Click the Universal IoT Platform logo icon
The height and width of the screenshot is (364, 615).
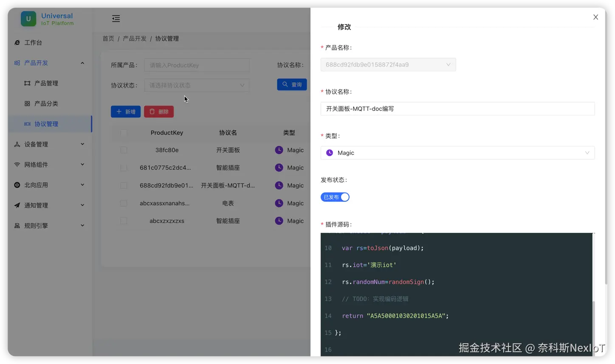(x=28, y=19)
